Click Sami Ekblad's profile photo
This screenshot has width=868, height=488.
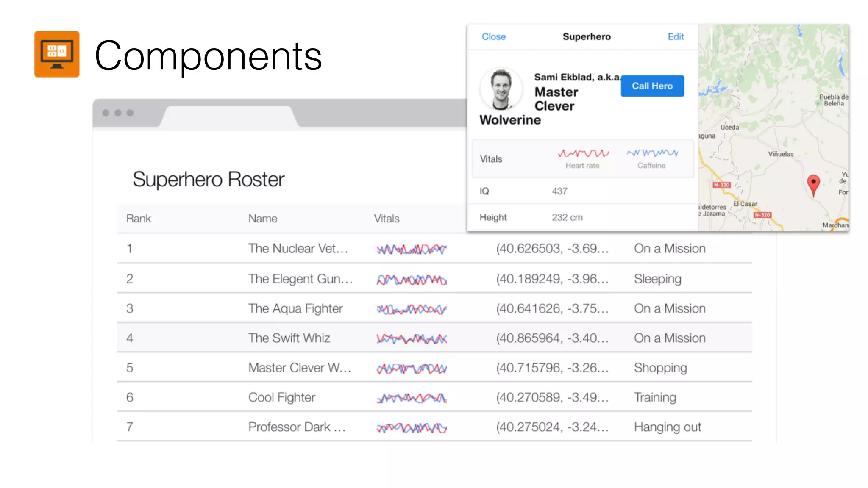(501, 89)
